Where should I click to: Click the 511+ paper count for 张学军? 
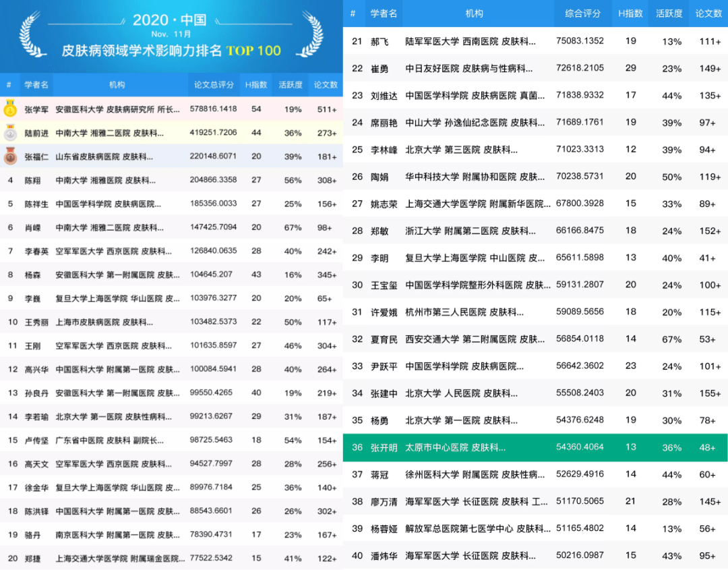click(327, 109)
